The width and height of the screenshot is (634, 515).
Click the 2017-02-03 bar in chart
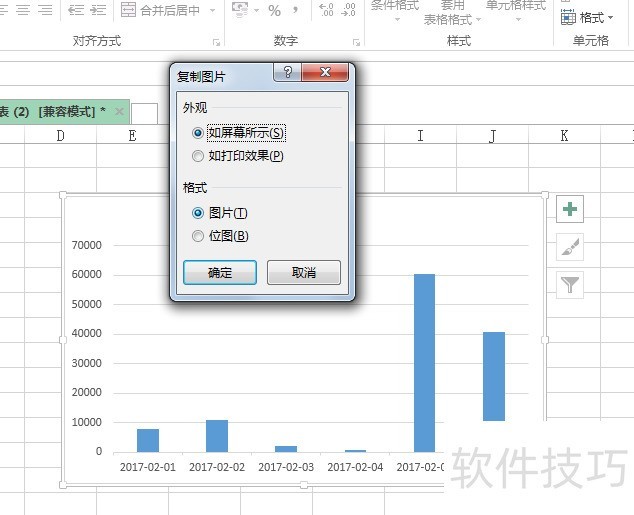click(x=286, y=449)
